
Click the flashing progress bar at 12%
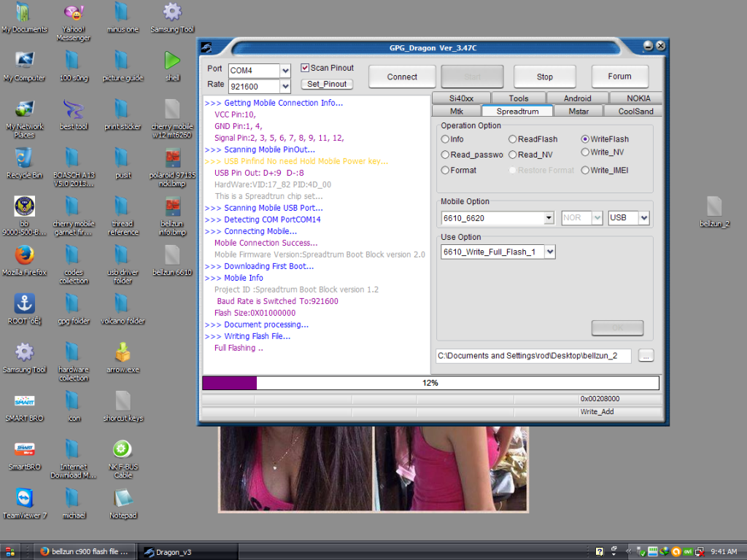coord(430,383)
